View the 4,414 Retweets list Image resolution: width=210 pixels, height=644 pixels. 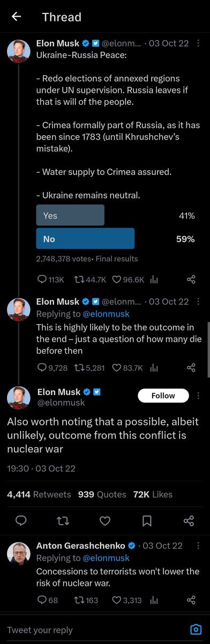pos(39,494)
